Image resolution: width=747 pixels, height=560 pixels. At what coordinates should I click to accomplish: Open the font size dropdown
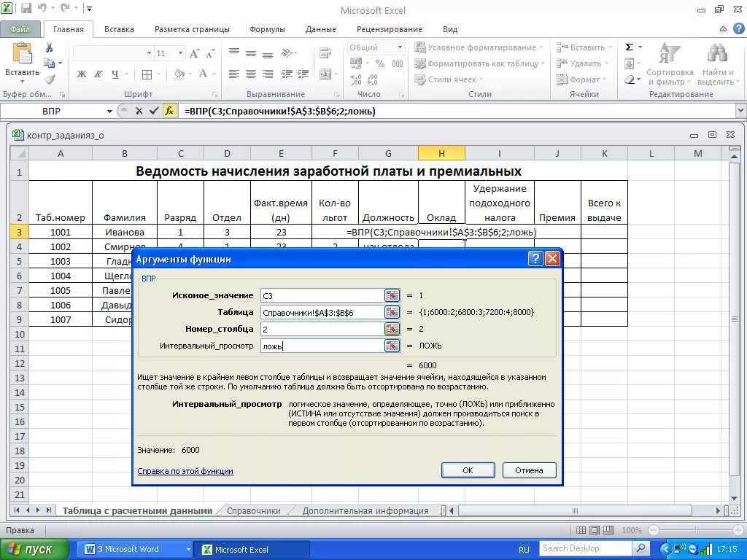tap(180, 52)
